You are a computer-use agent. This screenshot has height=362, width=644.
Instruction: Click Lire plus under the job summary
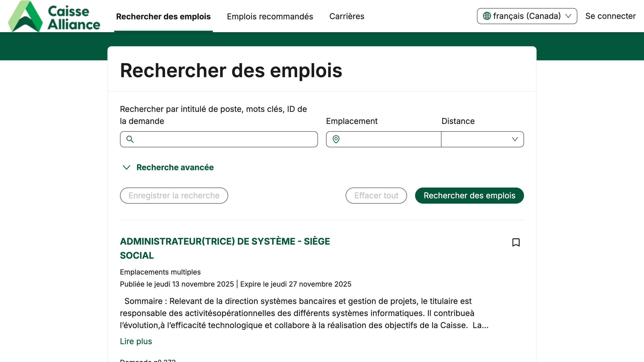coord(136,341)
